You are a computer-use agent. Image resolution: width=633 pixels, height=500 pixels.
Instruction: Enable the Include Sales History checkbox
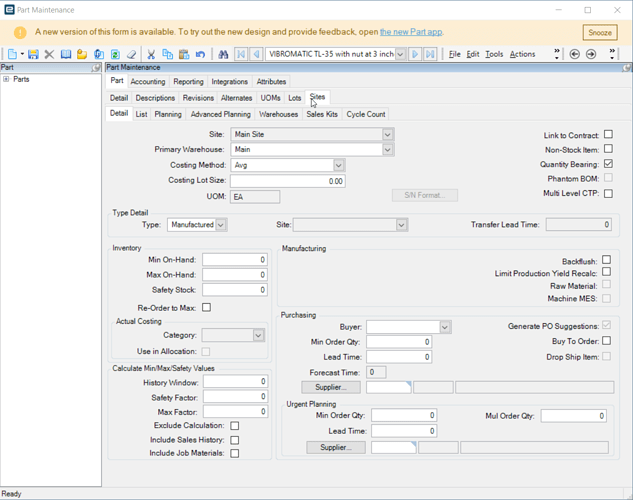click(x=235, y=440)
